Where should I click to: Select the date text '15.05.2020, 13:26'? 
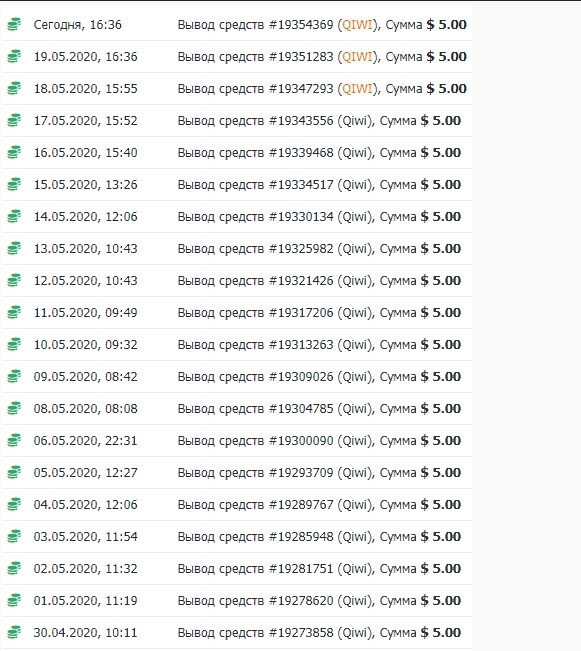[86, 185]
